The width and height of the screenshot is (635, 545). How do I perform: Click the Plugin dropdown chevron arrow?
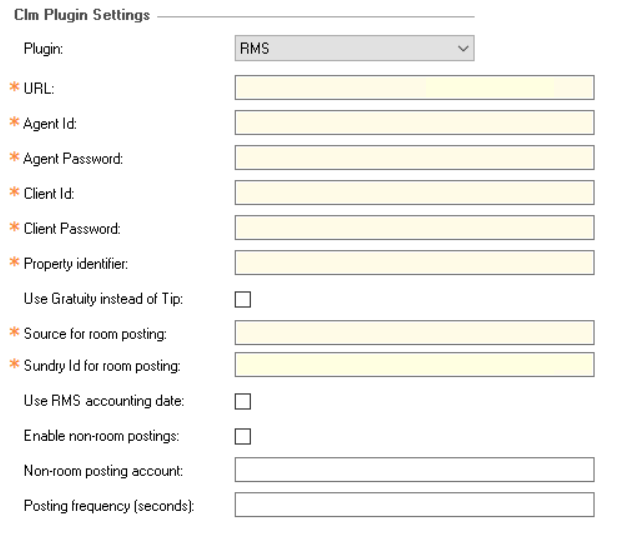pos(463,49)
